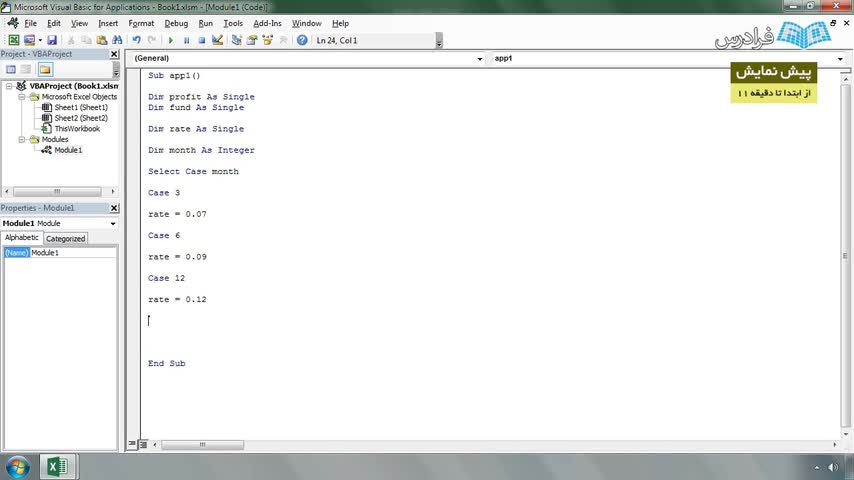This screenshot has width=854, height=480.
Task: Click the View Object icon in Project pane
Action: tap(26, 69)
